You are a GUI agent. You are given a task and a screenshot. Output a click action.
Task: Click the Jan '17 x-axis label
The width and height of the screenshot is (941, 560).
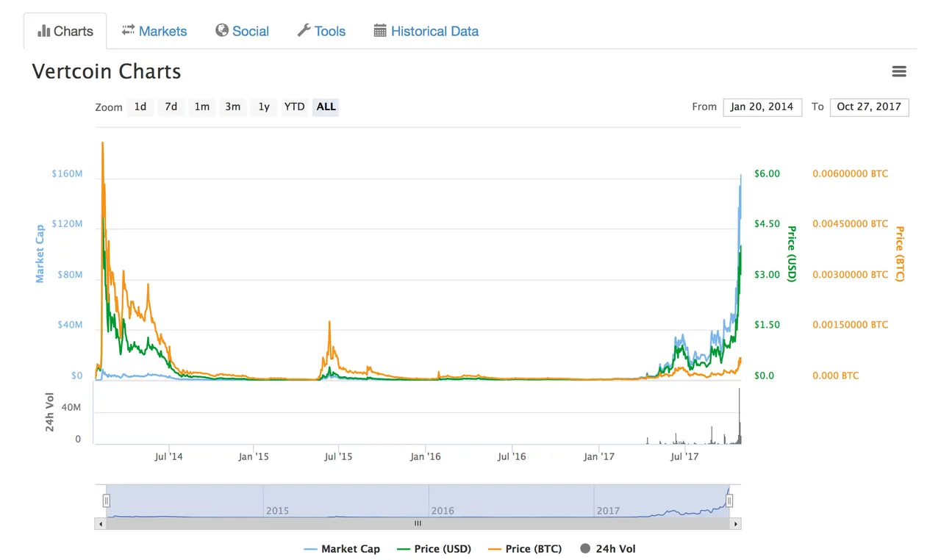click(x=598, y=456)
